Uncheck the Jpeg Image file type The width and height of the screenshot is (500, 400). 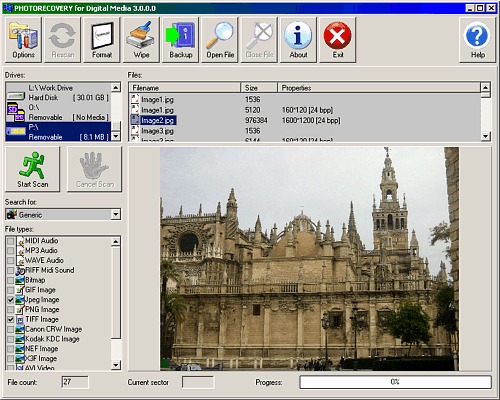coord(11,300)
